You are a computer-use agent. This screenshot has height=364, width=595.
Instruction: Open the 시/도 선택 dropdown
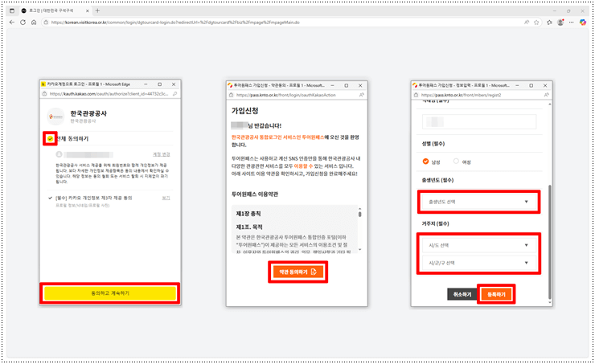(479, 245)
